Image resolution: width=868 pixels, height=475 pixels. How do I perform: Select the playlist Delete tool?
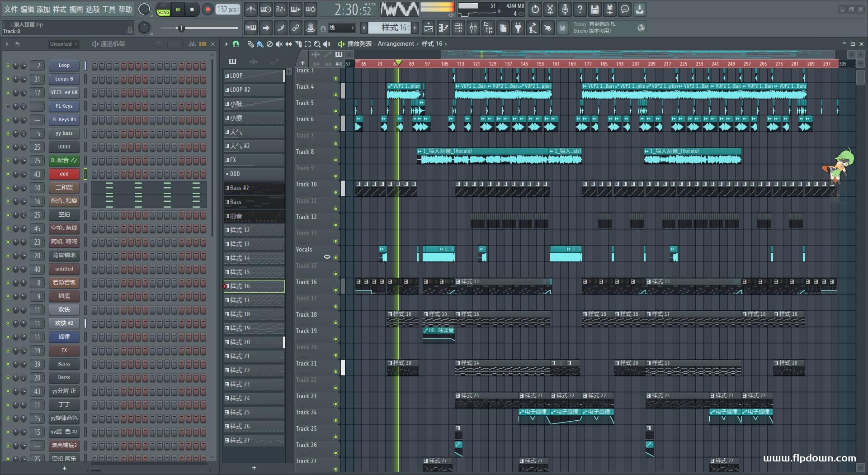(269, 44)
